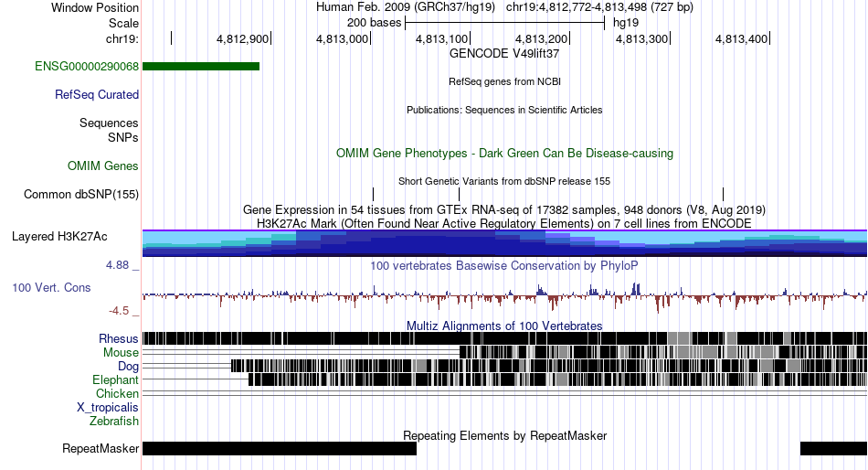Image resolution: width=868 pixels, height=470 pixels.
Task: Click the hg19 scale label
Action: (626, 23)
